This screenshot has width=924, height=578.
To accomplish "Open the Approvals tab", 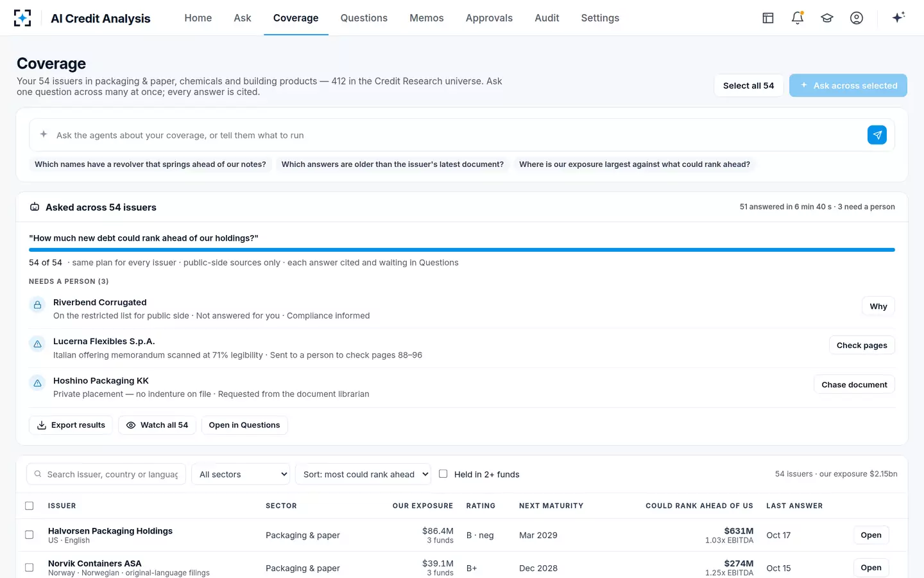I will 489,18.
